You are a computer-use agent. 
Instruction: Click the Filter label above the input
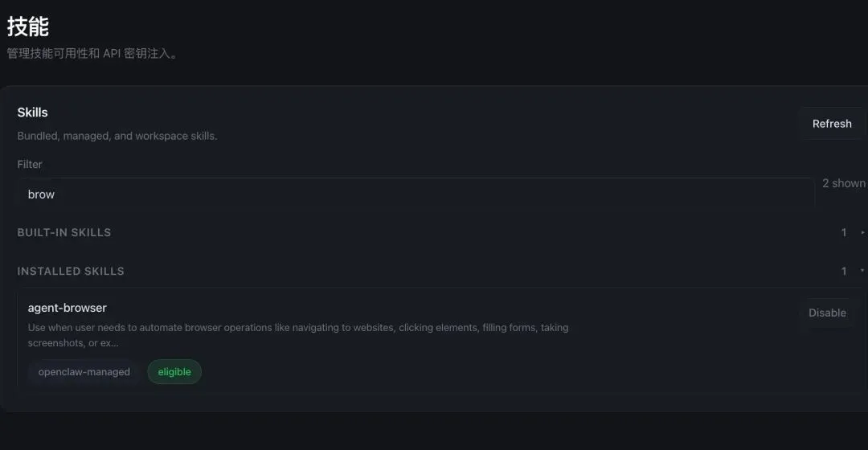[30, 164]
